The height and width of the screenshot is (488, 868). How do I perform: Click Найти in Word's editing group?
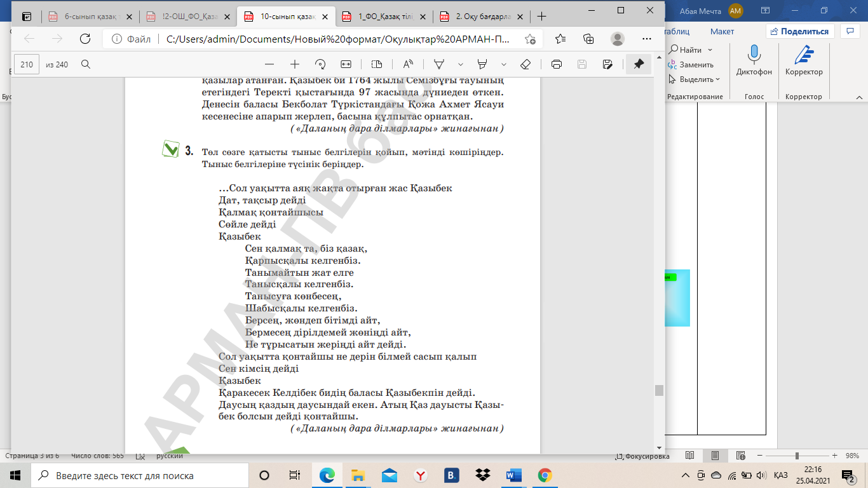(x=685, y=50)
